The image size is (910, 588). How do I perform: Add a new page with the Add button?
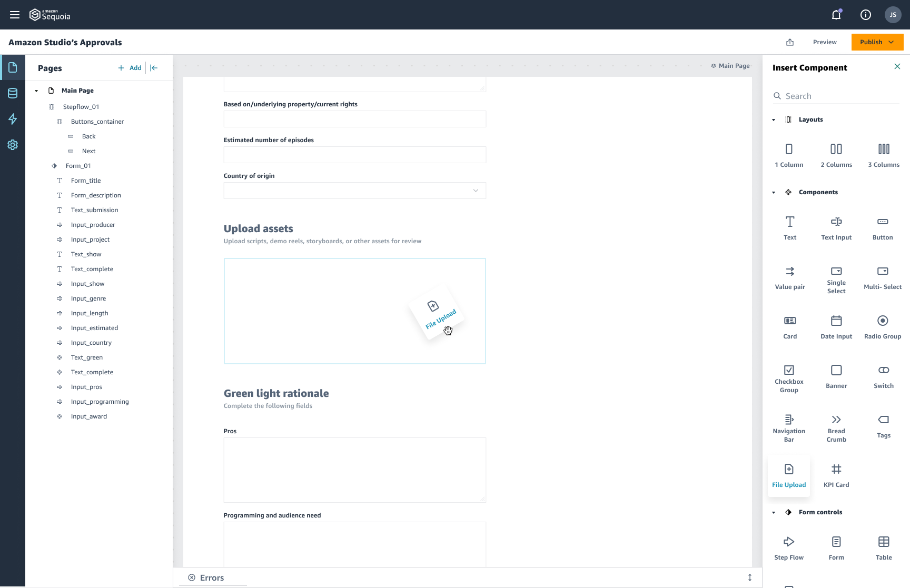[x=130, y=68]
